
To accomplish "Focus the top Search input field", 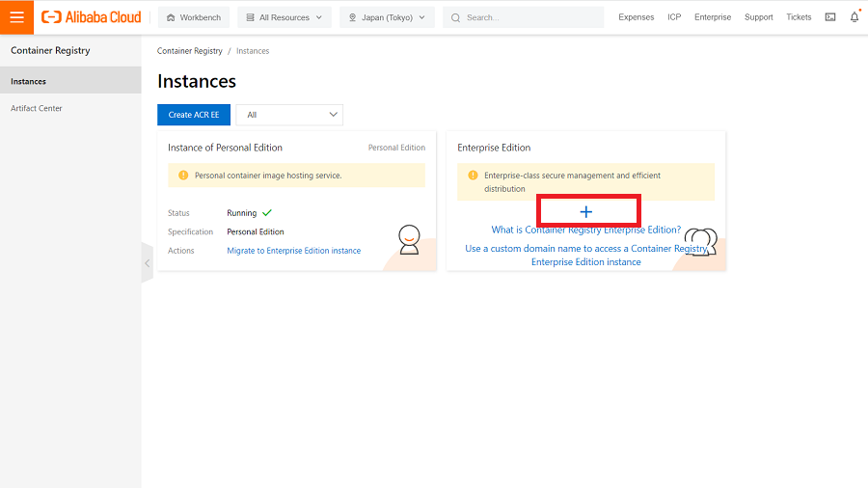I will (530, 17).
